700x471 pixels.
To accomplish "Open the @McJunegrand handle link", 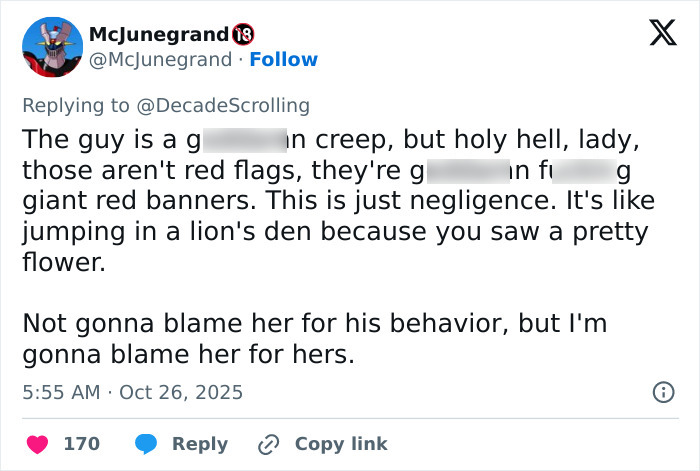I will [x=160, y=59].
